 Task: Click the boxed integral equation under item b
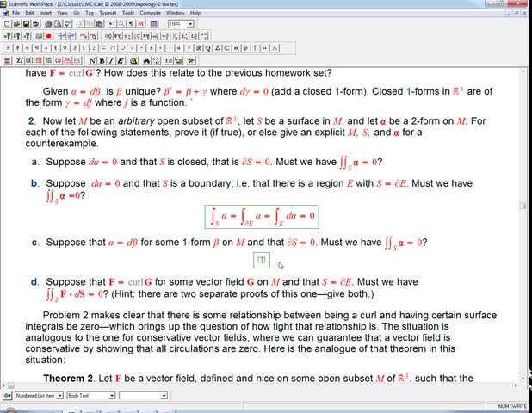[262, 217]
